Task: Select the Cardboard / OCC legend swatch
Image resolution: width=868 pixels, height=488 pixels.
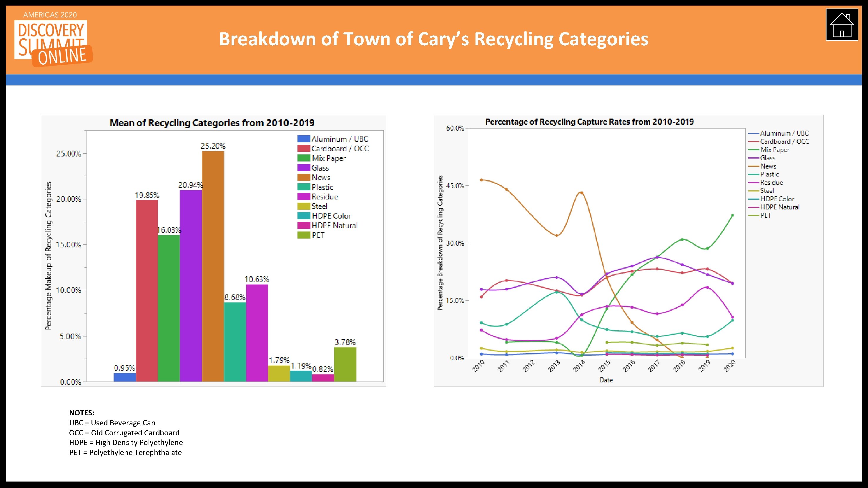Action: [x=303, y=149]
